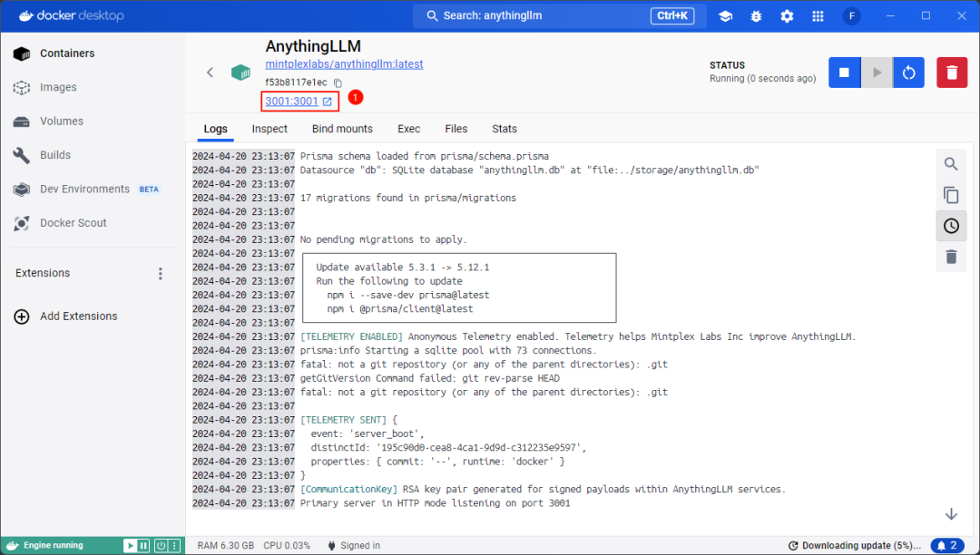The image size is (980, 555).
Task: Open the Extensions three-dot menu
Action: pos(161,274)
